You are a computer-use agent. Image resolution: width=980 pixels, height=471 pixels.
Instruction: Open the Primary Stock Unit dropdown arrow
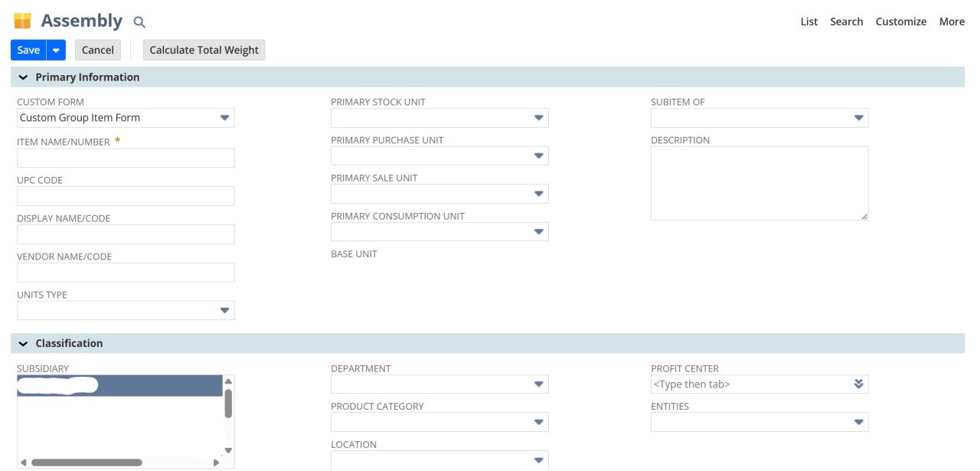[x=539, y=117]
